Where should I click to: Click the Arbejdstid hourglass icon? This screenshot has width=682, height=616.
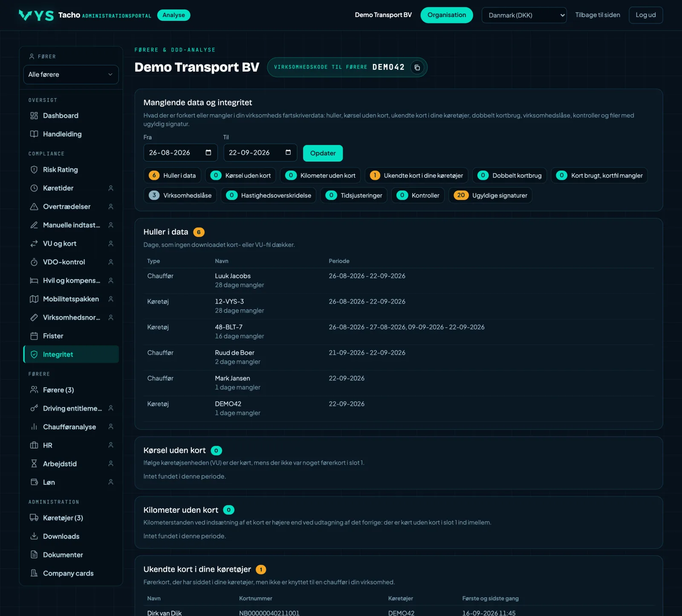(34, 464)
